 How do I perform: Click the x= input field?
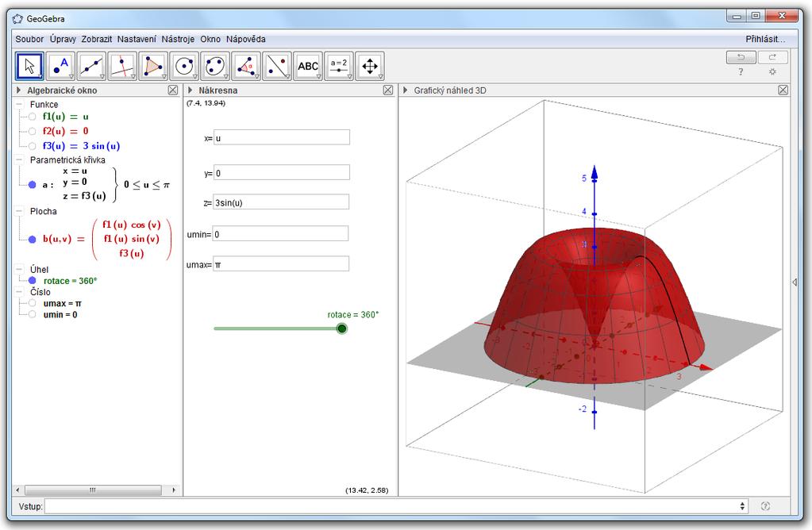pos(281,138)
